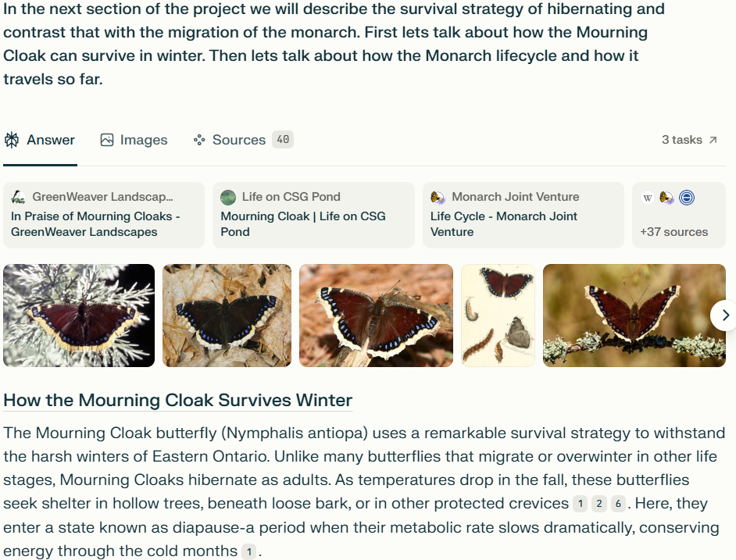Open the +37 sources list
Screen dimensions: 736x560
[x=673, y=232]
